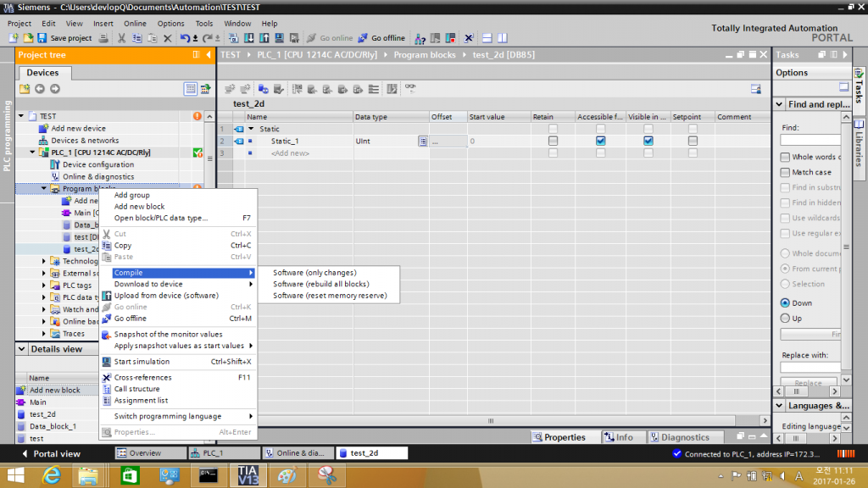Viewport: 868px width, 488px height.
Task: Switch to the Diagnostics tab
Action: point(685,437)
